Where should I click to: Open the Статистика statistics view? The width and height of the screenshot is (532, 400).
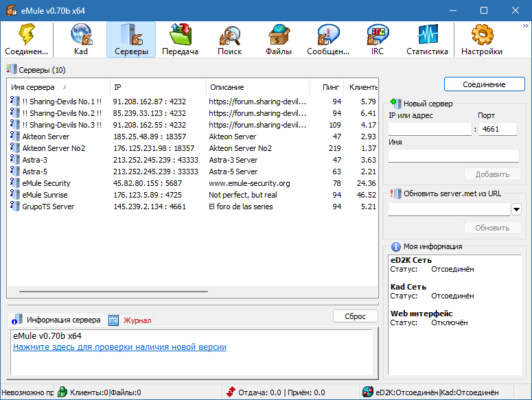[427, 39]
